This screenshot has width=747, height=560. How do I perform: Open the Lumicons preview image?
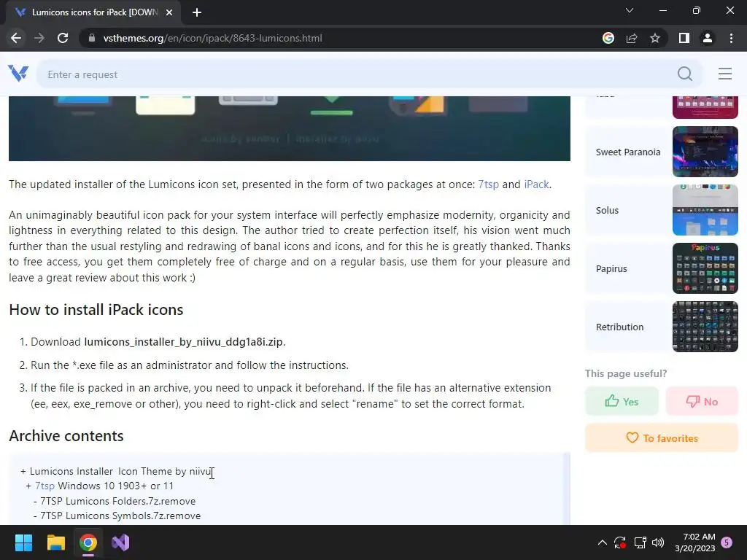(x=289, y=128)
